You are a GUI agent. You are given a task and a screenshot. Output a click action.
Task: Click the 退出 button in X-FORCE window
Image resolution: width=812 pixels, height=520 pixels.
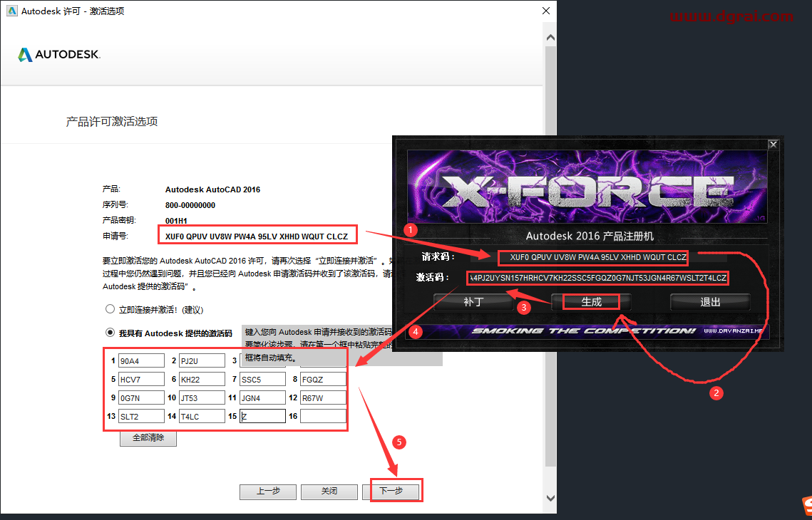click(710, 301)
